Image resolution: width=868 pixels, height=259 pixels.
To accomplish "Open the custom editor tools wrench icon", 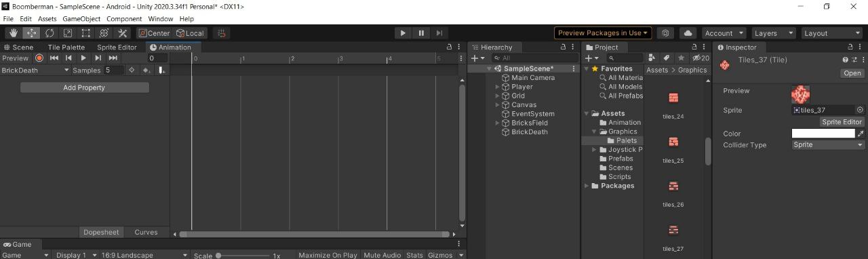I will (123, 33).
